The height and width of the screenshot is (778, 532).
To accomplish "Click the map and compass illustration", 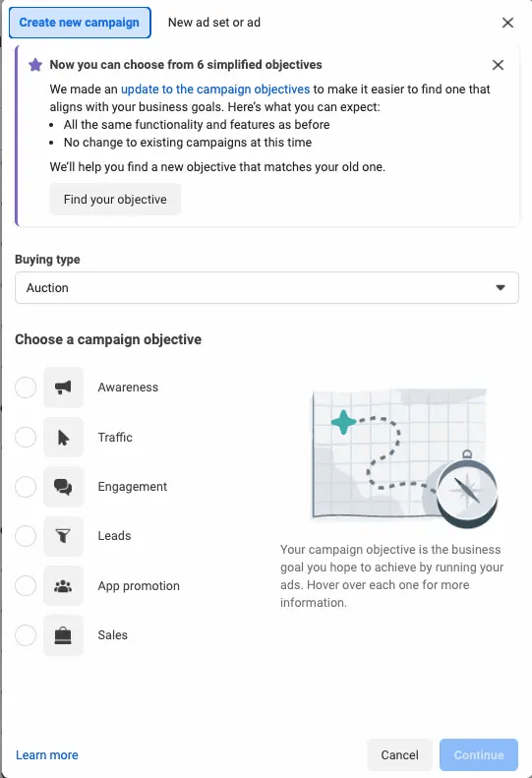I will point(405,457).
